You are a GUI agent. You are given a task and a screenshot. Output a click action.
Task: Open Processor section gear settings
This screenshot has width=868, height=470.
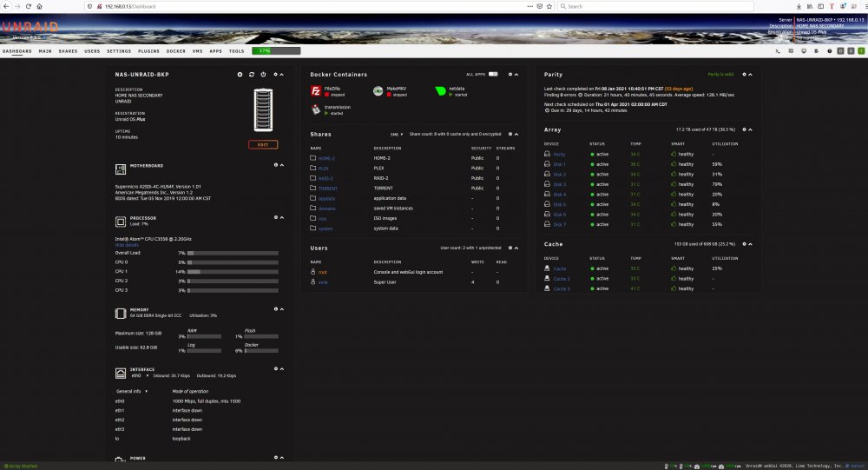tap(276, 217)
